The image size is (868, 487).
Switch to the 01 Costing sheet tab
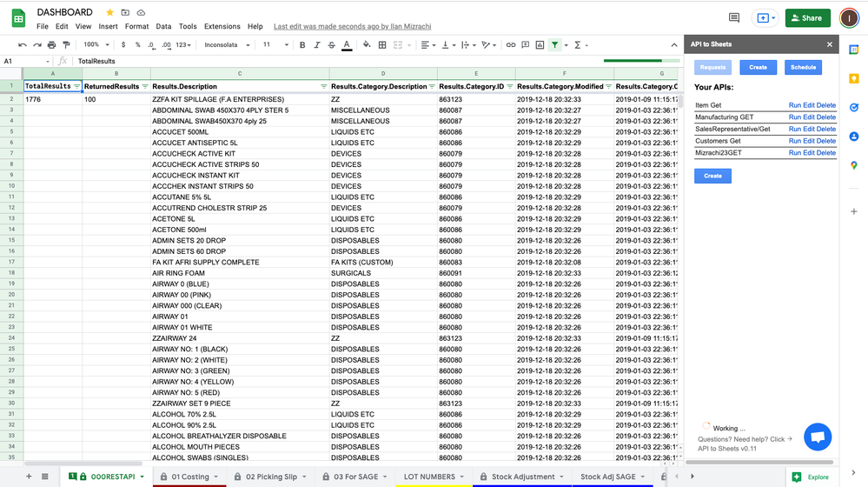(x=189, y=477)
